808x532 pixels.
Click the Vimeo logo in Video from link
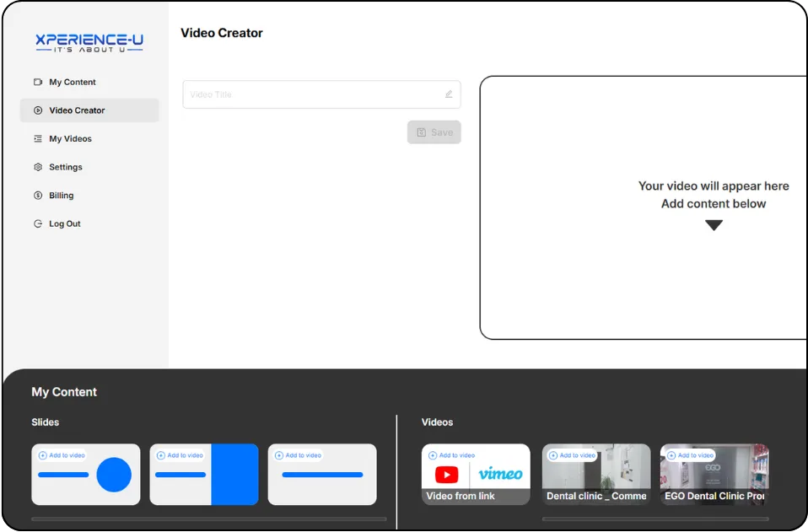point(500,474)
